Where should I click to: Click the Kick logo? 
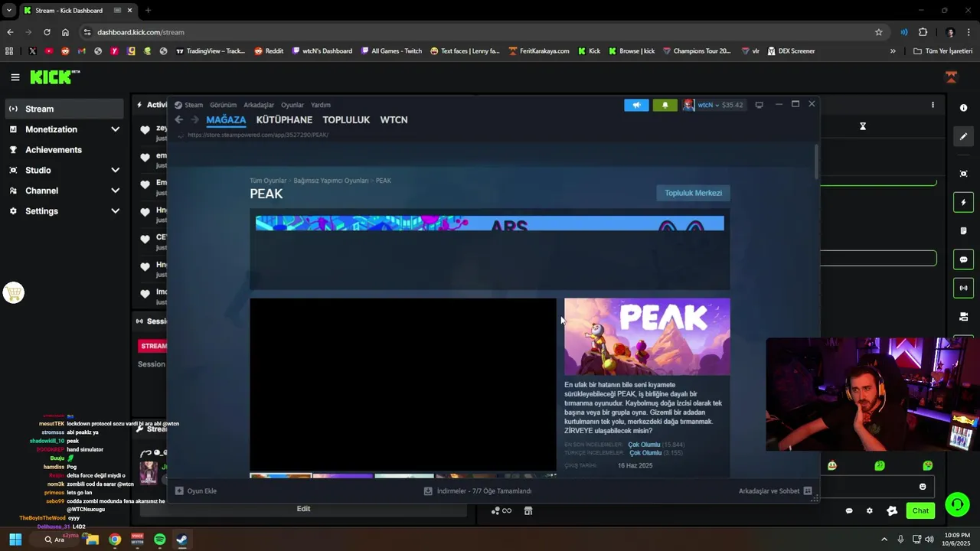coord(54,77)
